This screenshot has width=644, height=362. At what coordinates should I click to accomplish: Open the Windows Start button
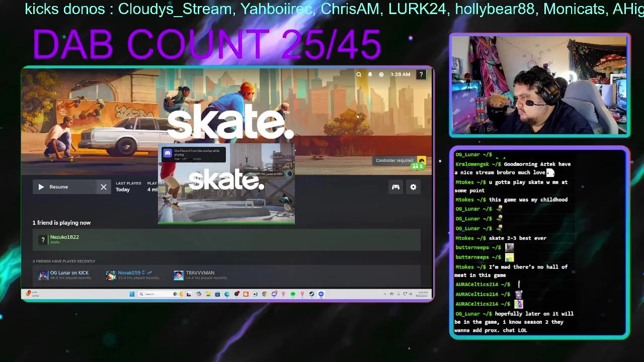click(x=132, y=294)
